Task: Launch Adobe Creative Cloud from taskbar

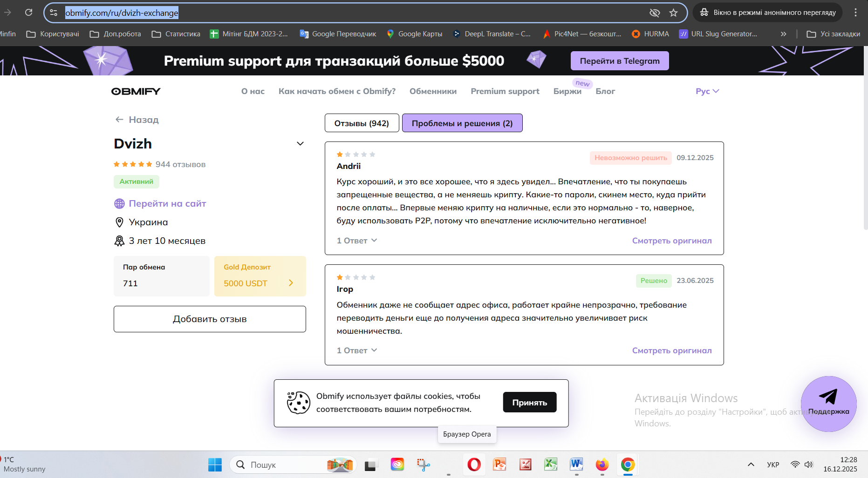Action: pyautogui.click(x=397, y=465)
